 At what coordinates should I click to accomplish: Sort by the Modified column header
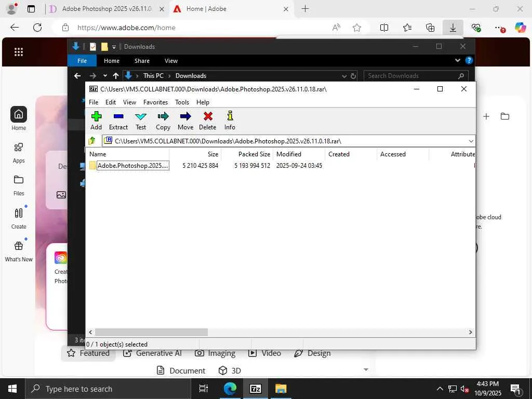point(299,154)
